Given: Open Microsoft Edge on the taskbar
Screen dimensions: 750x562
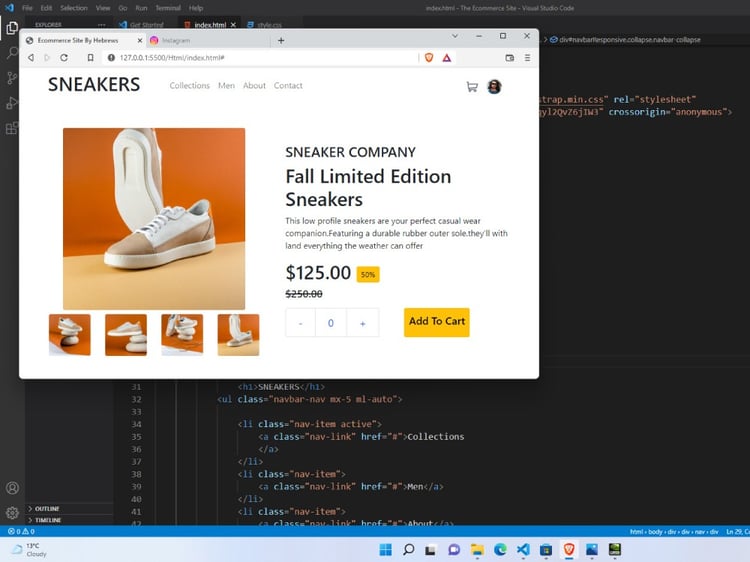Looking at the screenshot, I should click(500, 550).
